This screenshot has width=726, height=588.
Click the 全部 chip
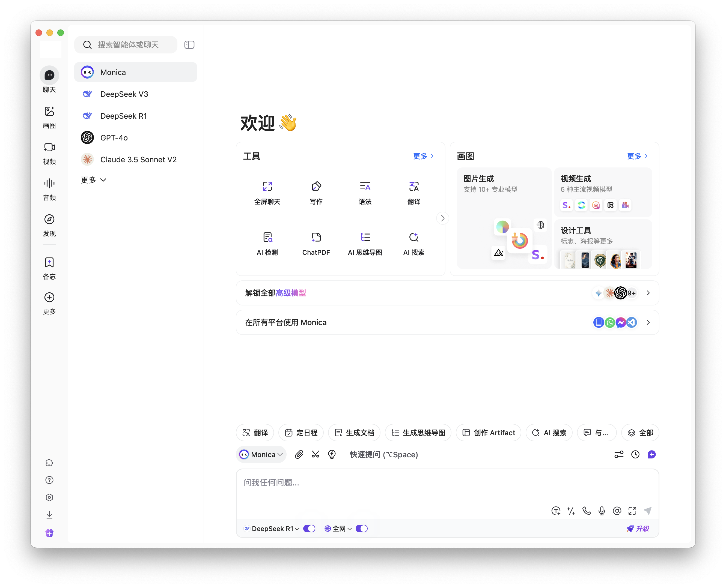640,433
